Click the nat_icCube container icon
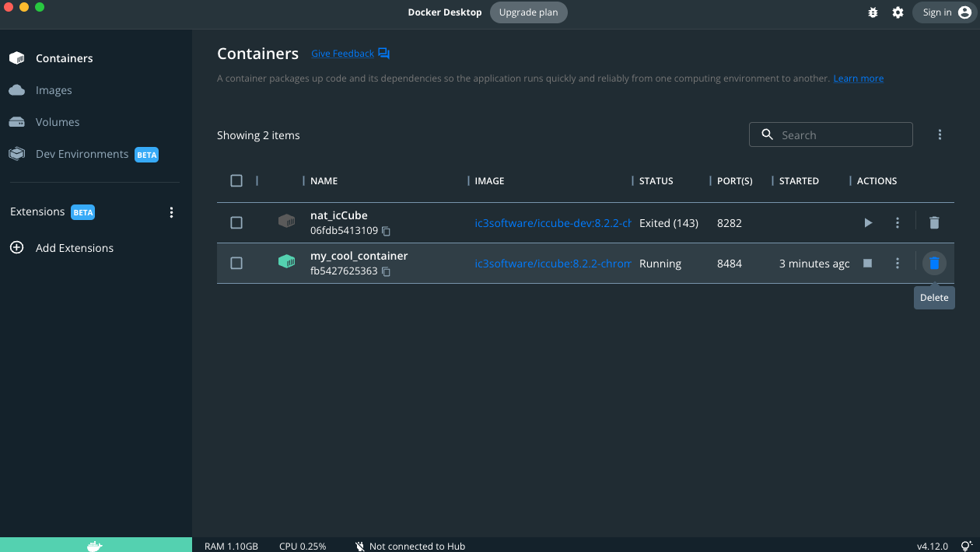This screenshot has width=980, height=552. [x=286, y=222]
